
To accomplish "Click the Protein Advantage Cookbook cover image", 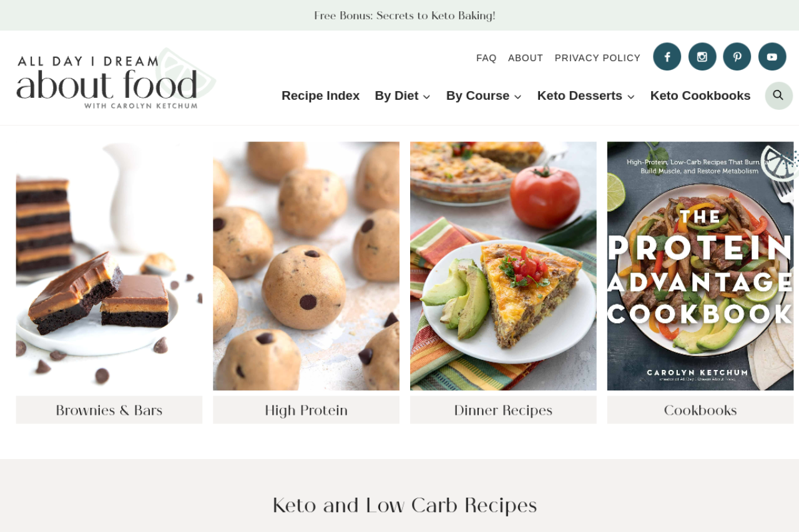I will 700,266.
